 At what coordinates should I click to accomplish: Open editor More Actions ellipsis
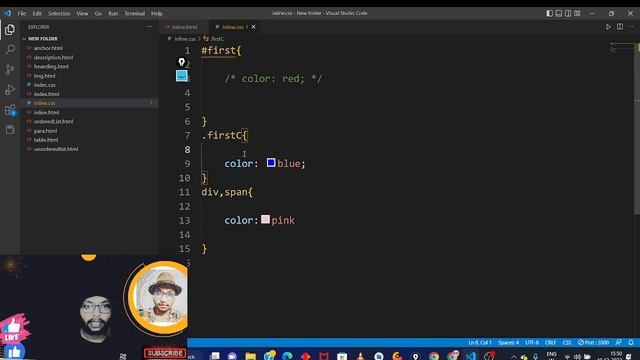click(631, 27)
